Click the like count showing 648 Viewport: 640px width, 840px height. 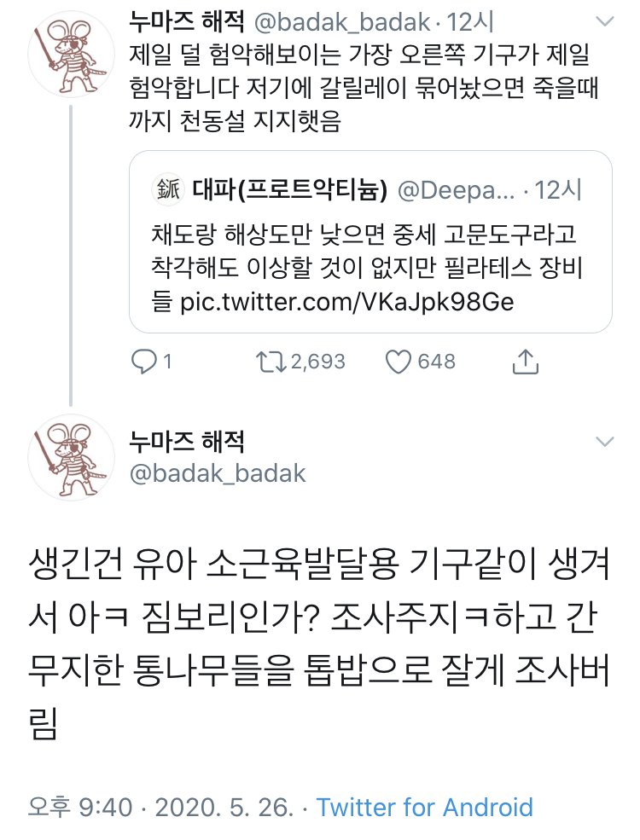[x=429, y=361]
